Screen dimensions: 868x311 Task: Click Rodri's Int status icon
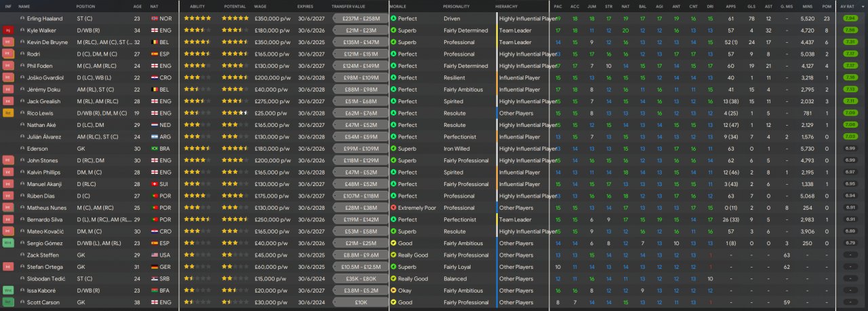click(8, 54)
